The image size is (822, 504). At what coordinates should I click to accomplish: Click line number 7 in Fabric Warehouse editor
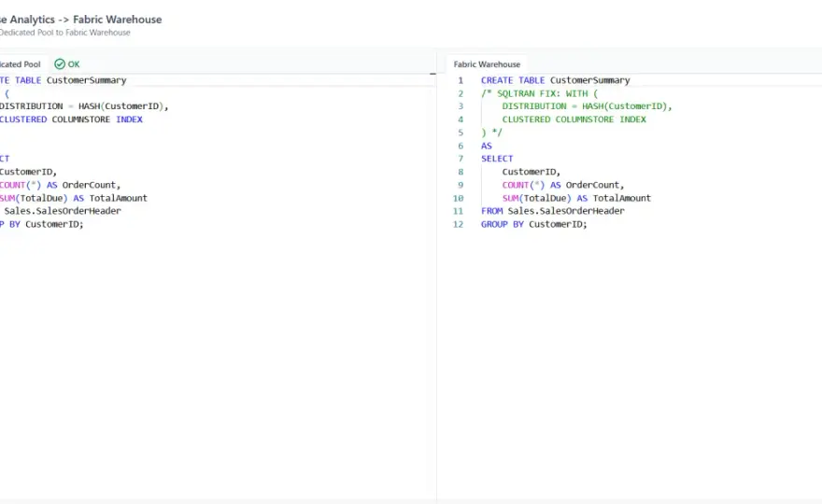point(461,159)
